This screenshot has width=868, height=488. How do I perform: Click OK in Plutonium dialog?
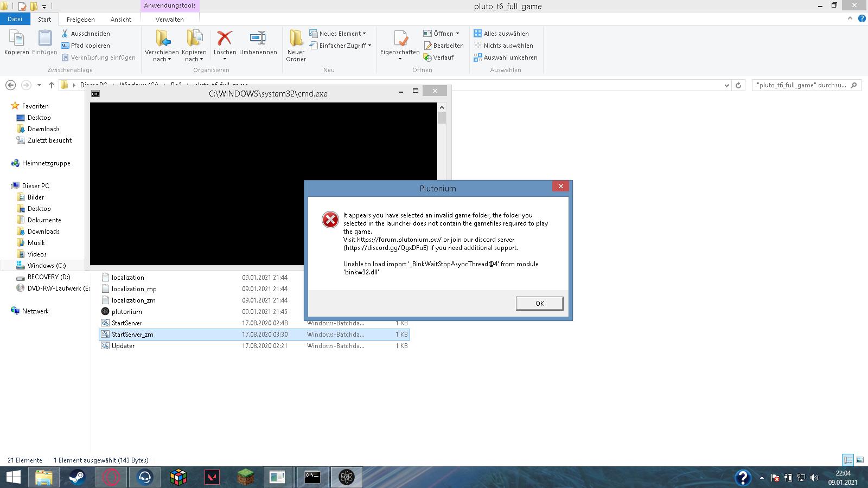pyautogui.click(x=539, y=303)
